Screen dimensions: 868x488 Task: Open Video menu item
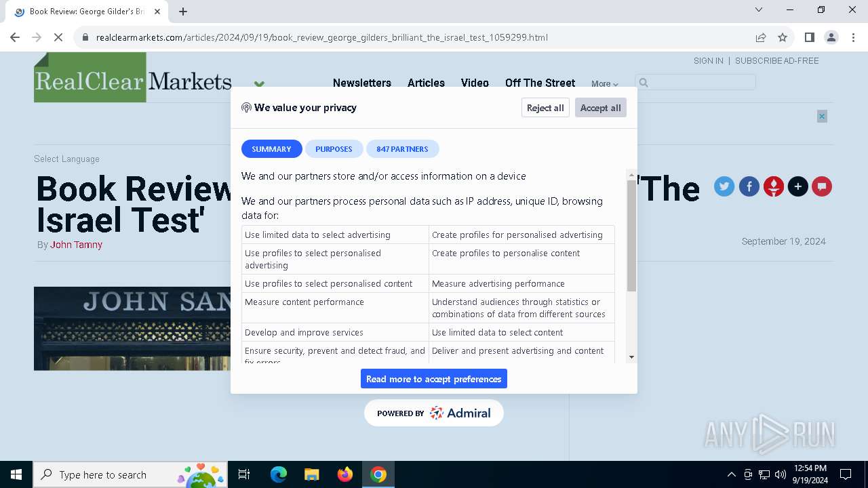click(475, 83)
